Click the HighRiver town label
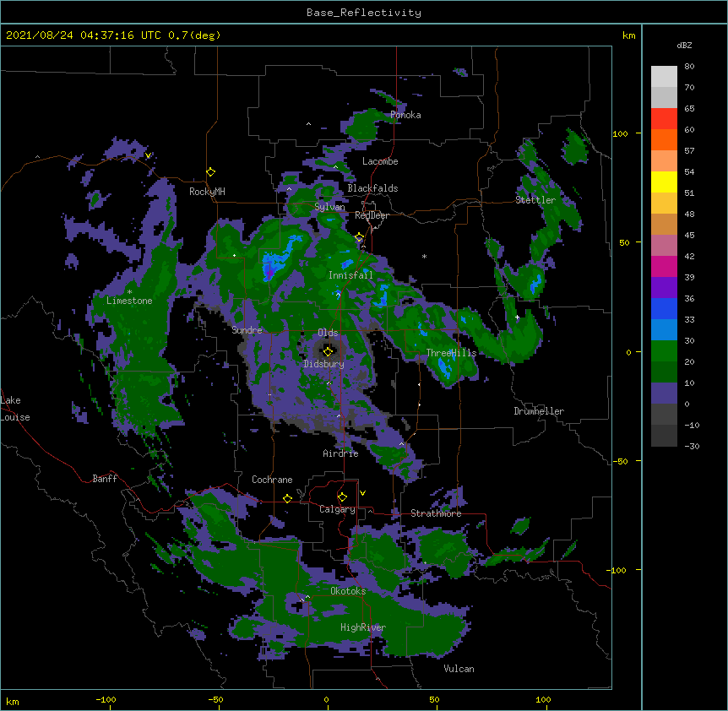 (x=363, y=627)
